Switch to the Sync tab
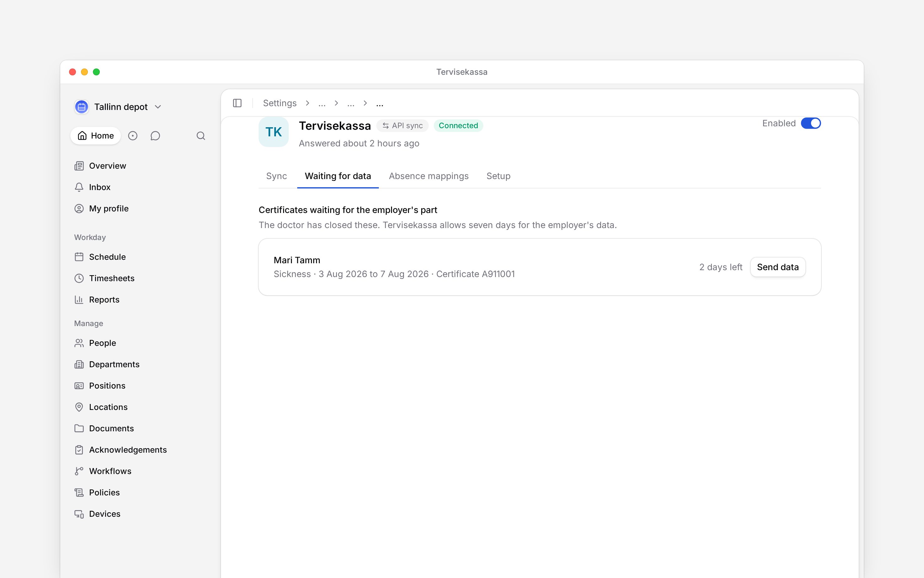 (x=277, y=176)
